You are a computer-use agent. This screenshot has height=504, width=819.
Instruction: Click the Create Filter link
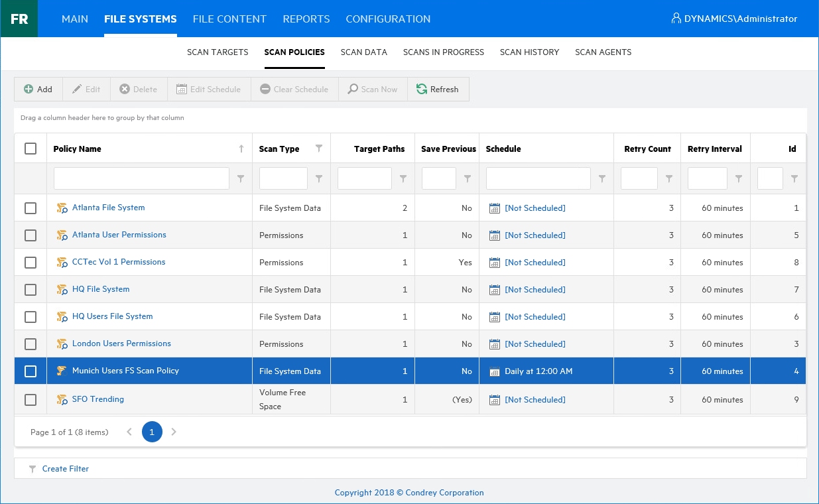point(65,469)
